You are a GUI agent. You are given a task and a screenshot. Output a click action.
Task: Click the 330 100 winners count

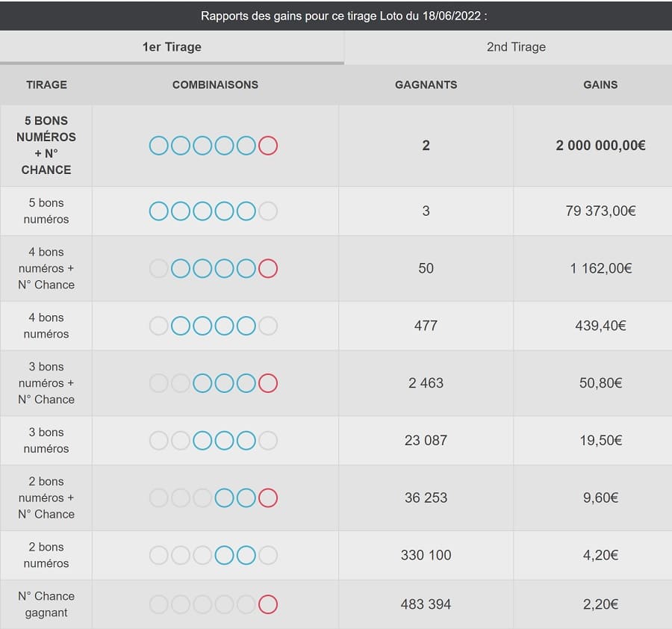tap(426, 555)
